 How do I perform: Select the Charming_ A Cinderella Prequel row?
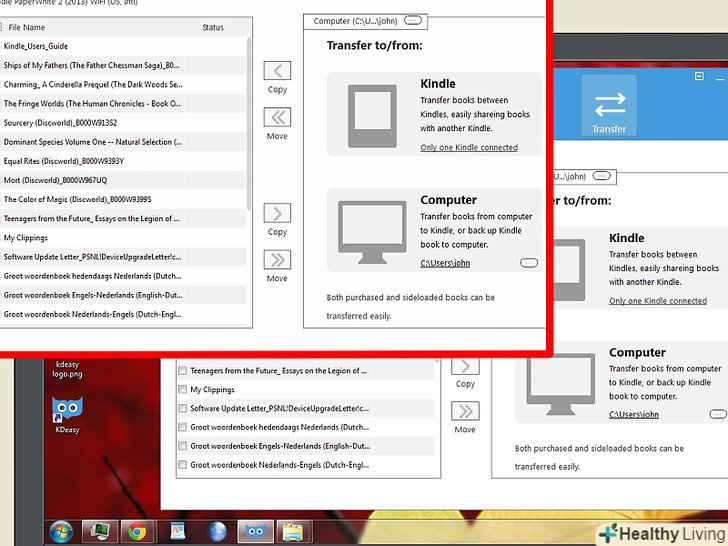pyautogui.click(x=123, y=84)
